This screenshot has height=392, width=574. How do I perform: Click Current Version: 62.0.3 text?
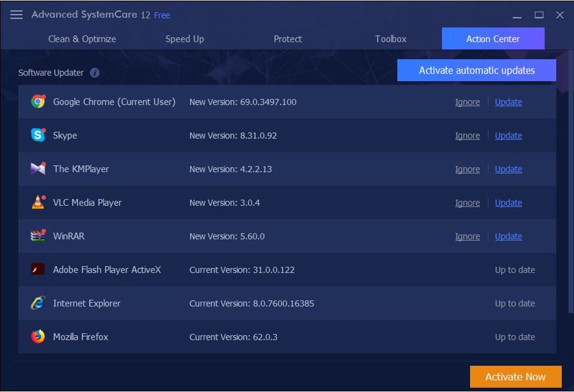[x=233, y=337]
